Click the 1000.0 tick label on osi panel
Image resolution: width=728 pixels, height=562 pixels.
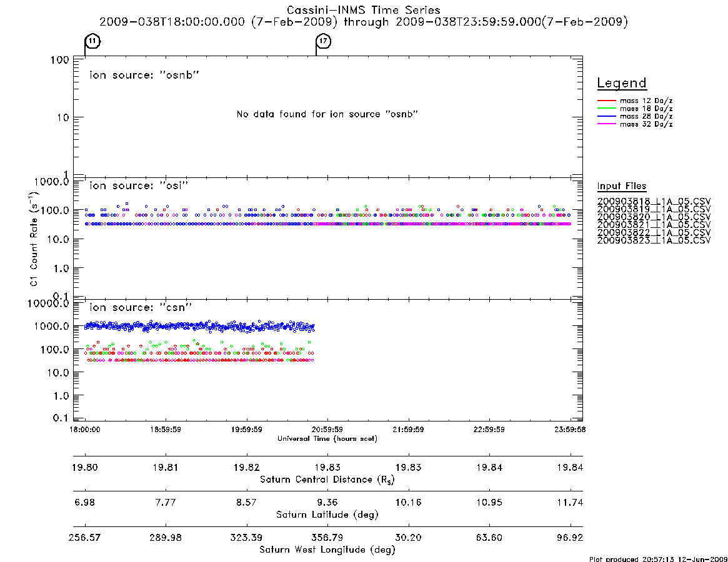[51, 182]
